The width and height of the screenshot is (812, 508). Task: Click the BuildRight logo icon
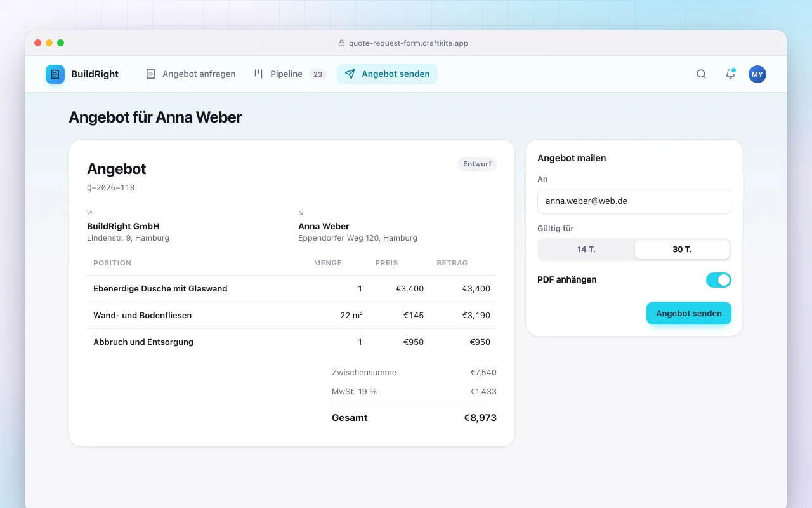[x=55, y=74]
